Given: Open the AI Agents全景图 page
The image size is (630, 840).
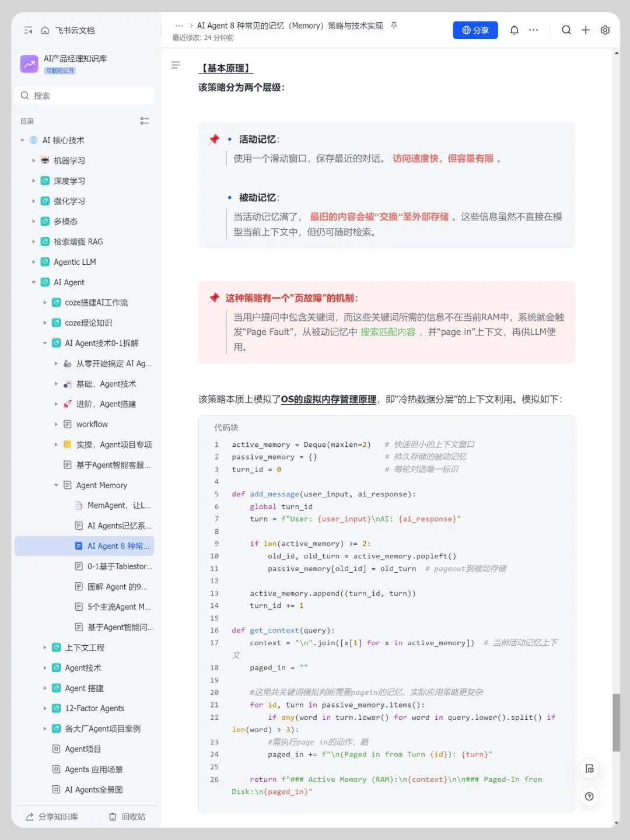Looking at the screenshot, I should point(93,790).
